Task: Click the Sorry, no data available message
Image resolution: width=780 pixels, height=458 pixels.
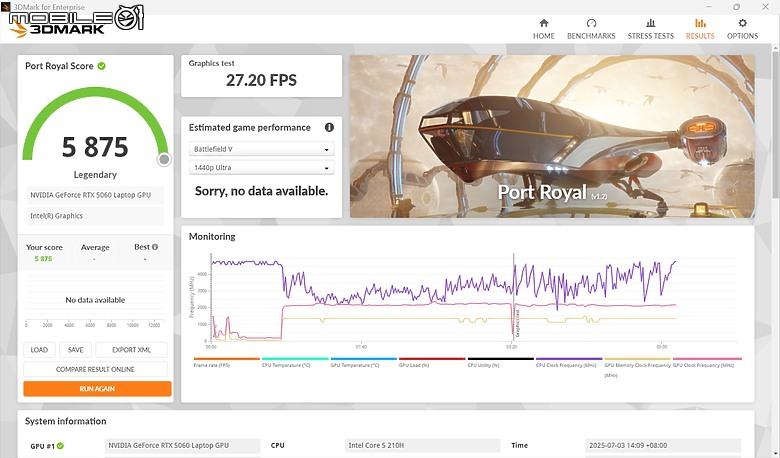Action: 261,191
